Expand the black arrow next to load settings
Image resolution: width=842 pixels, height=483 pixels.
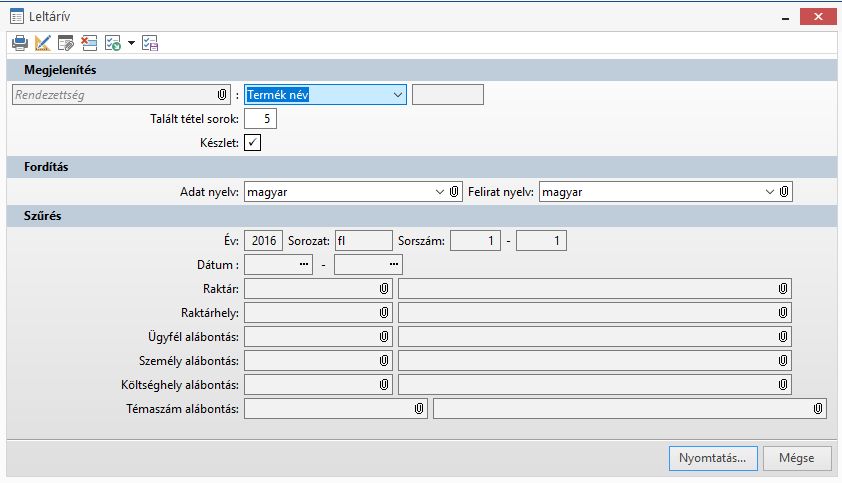point(131,43)
